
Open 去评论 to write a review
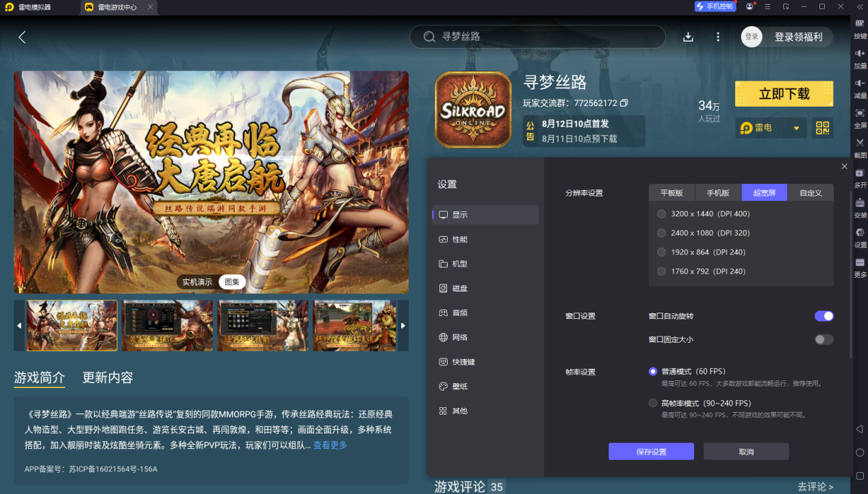pyautogui.click(x=815, y=487)
